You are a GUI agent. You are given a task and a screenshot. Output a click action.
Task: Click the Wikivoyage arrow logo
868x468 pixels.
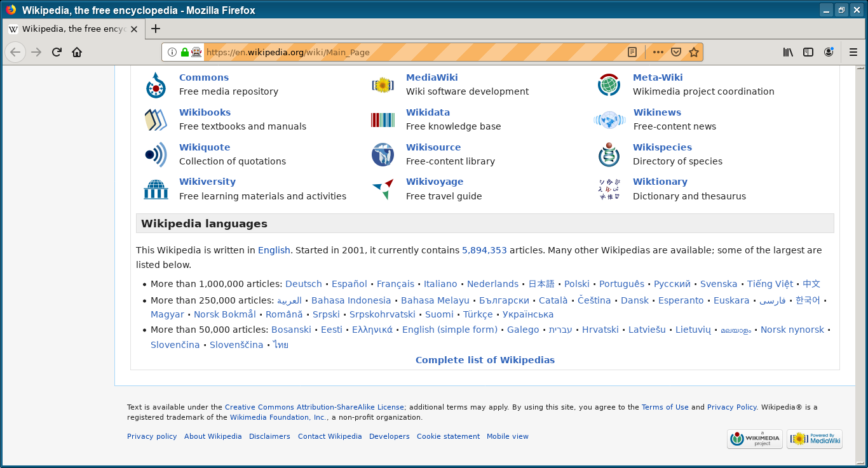pyautogui.click(x=383, y=189)
